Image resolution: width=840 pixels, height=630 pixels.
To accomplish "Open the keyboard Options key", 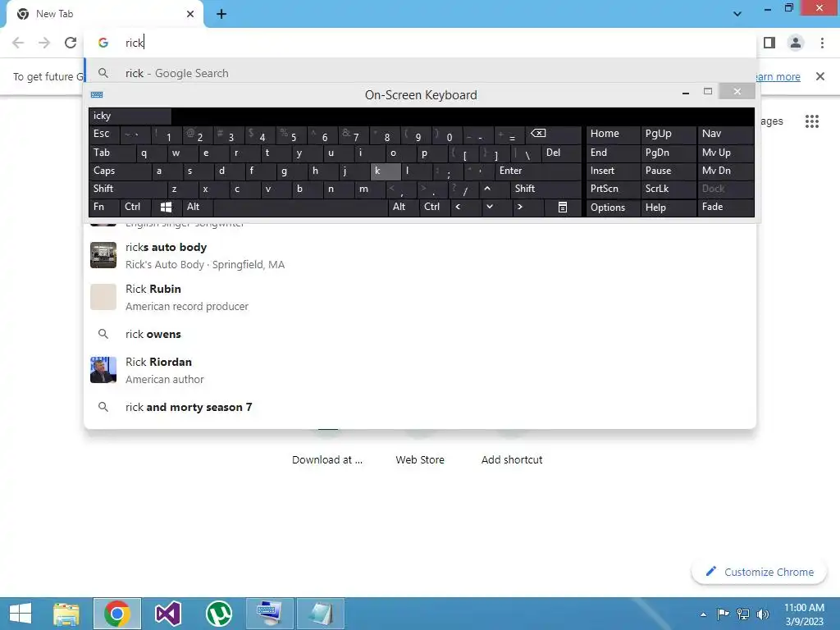I will tap(613, 207).
